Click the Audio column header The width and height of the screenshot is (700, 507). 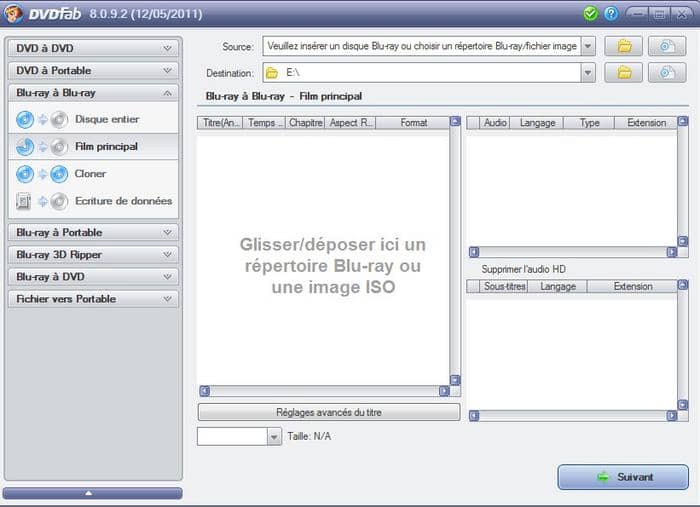point(494,123)
